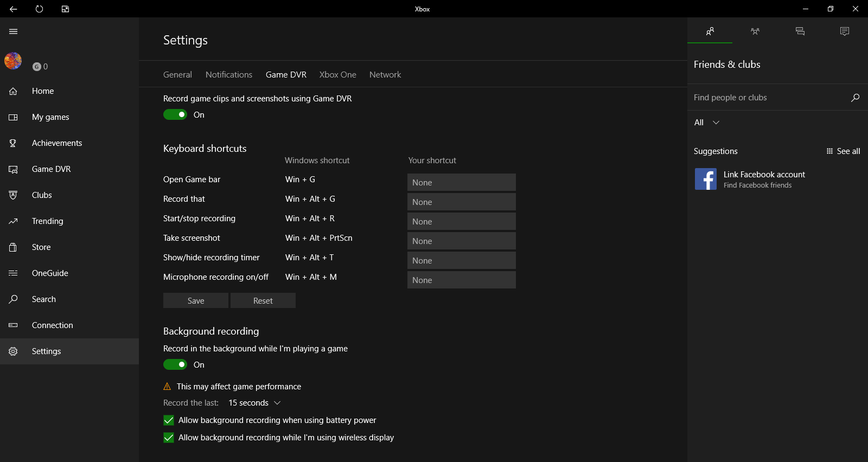The height and width of the screenshot is (462, 868).
Task: Click the Game DVR sidebar icon
Action: coord(13,169)
